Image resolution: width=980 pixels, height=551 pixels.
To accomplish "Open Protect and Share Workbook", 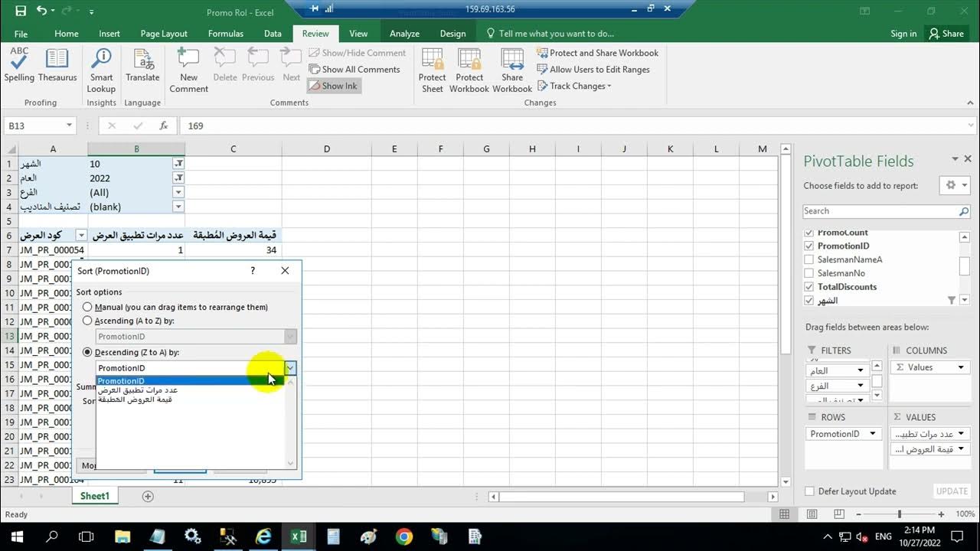I will [598, 53].
